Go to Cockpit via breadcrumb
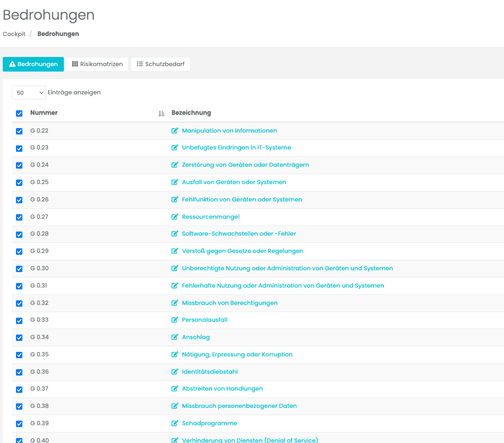504x443 pixels. (14, 34)
